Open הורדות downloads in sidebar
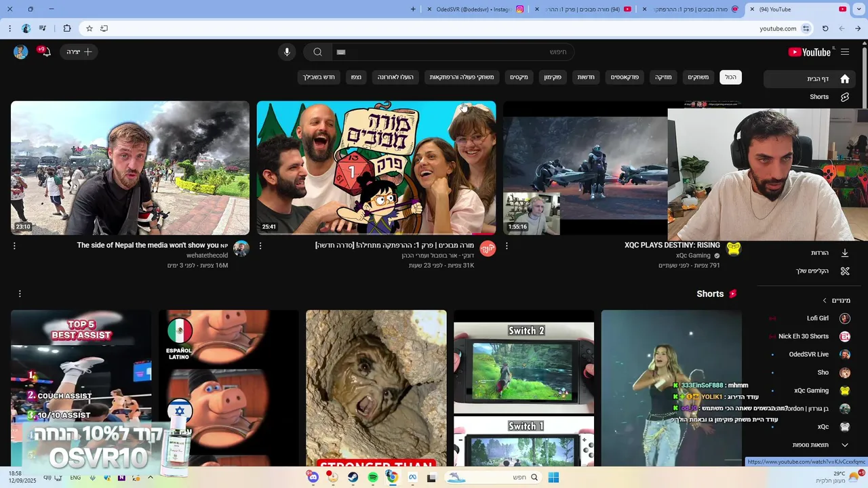The image size is (868, 488). (x=811, y=253)
